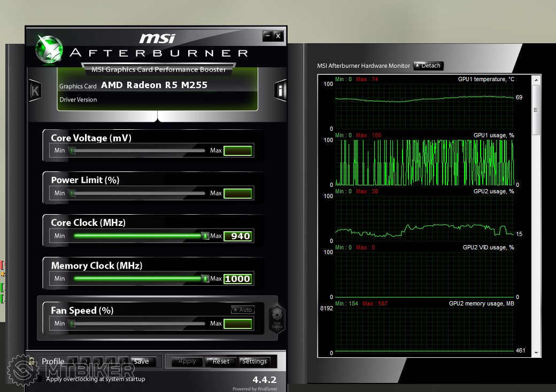This screenshot has width=556, height=392.
Task: Click the User Define fan gear icon
Action: (x=276, y=319)
